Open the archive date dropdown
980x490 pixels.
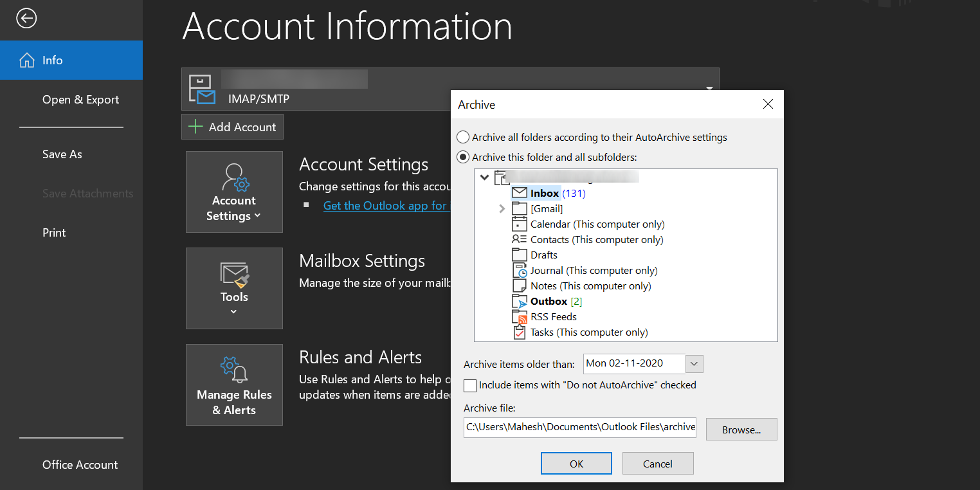693,363
